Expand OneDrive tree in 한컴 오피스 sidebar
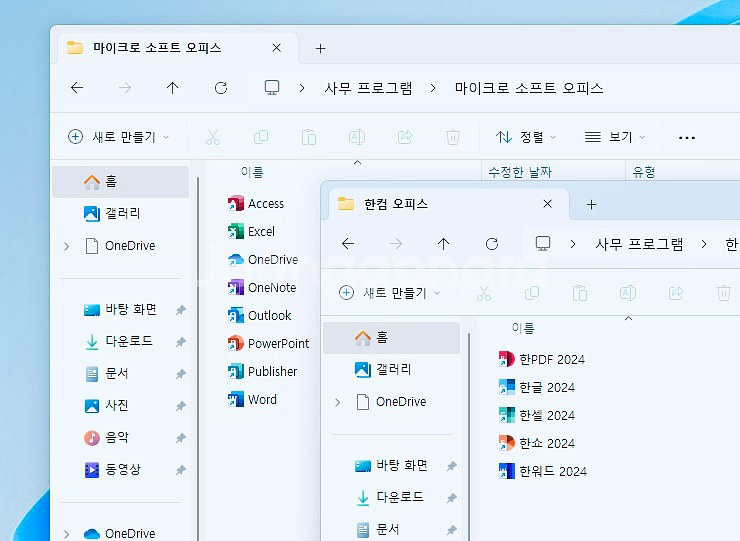The image size is (740, 541). pos(337,402)
